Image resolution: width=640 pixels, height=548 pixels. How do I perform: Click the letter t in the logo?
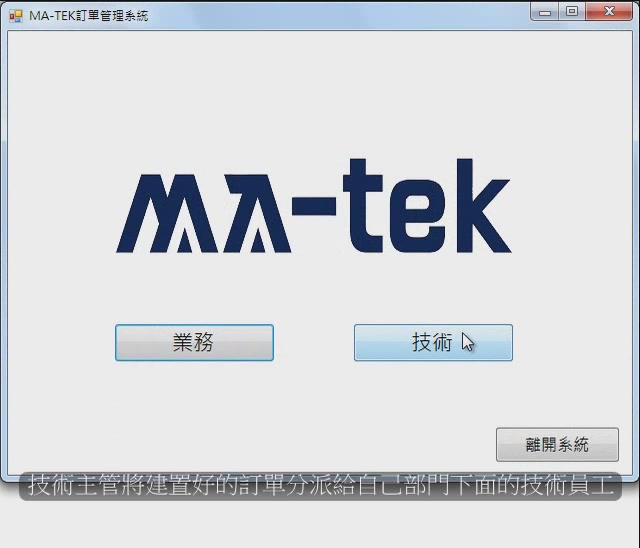pos(360,210)
